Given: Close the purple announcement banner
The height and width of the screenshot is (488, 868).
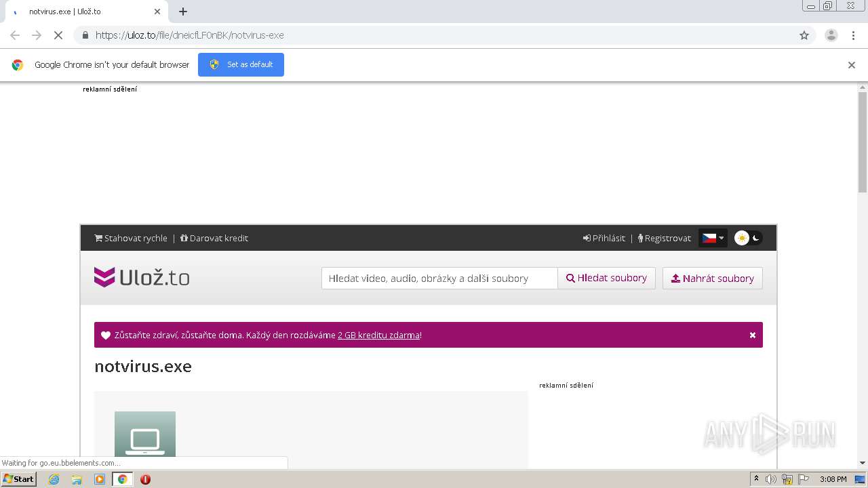Looking at the screenshot, I should tap(753, 335).
